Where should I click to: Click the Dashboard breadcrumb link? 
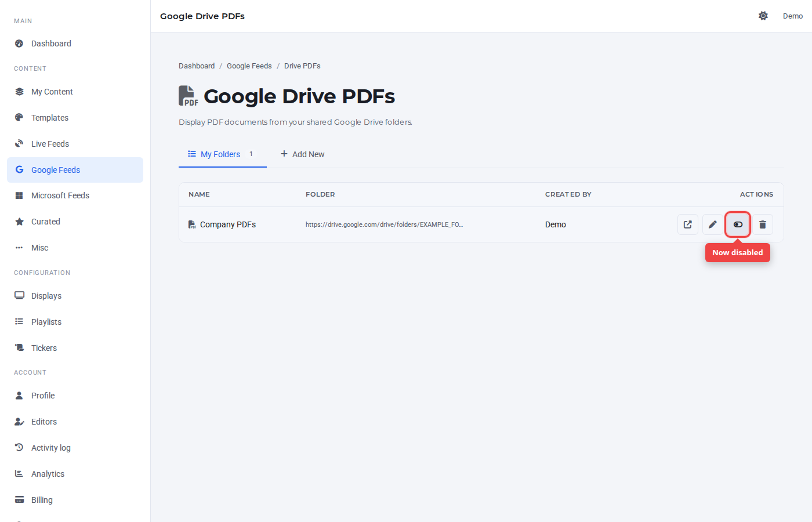tap(197, 66)
